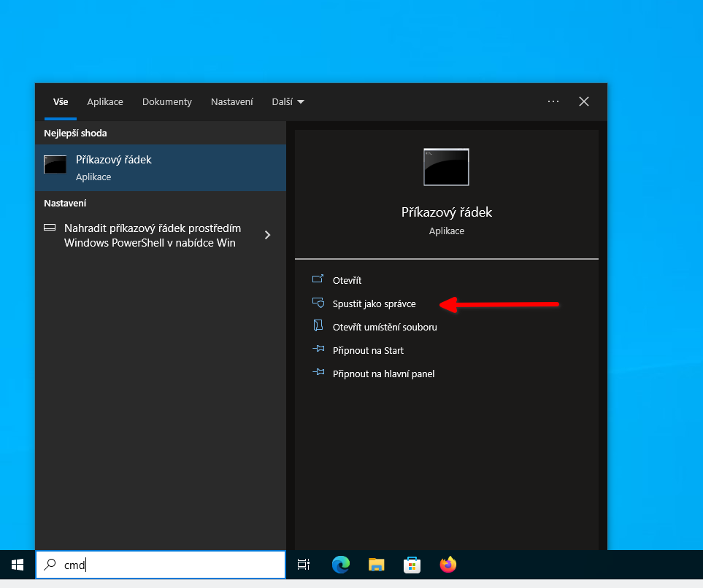Click the large Příkazový řádek preview icon
Image resolution: width=703 pixels, height=588 pixels.
tap(446, 167)
